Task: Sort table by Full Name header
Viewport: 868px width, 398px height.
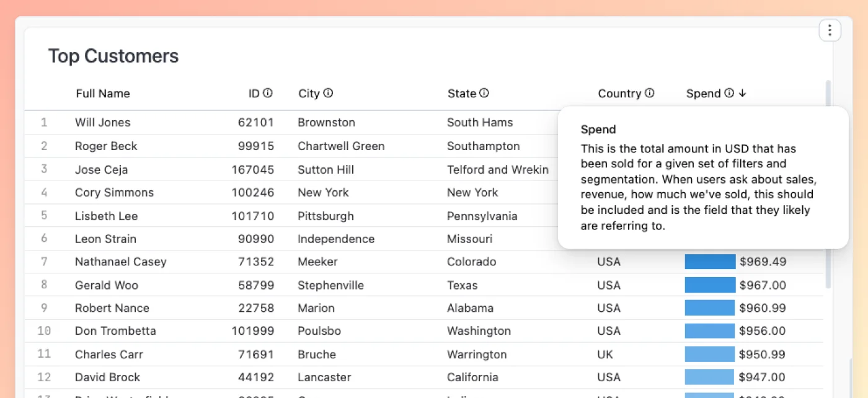Action: click(103, 94)
